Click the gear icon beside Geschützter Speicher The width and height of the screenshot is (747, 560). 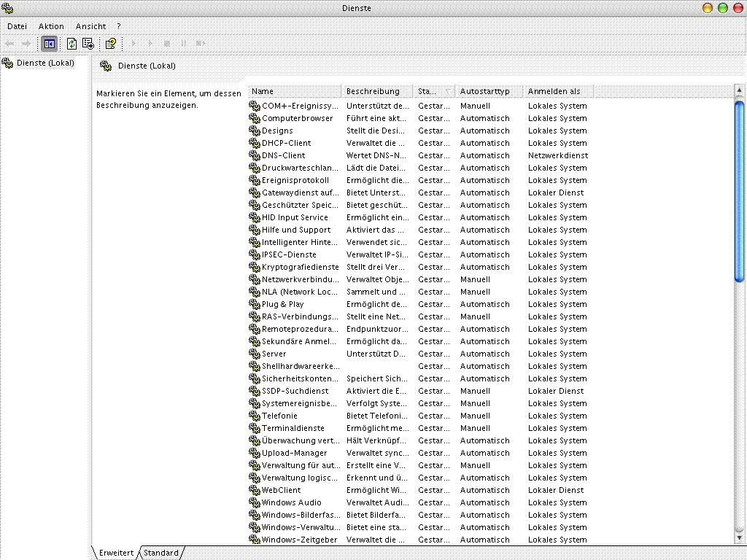point(255,205)
